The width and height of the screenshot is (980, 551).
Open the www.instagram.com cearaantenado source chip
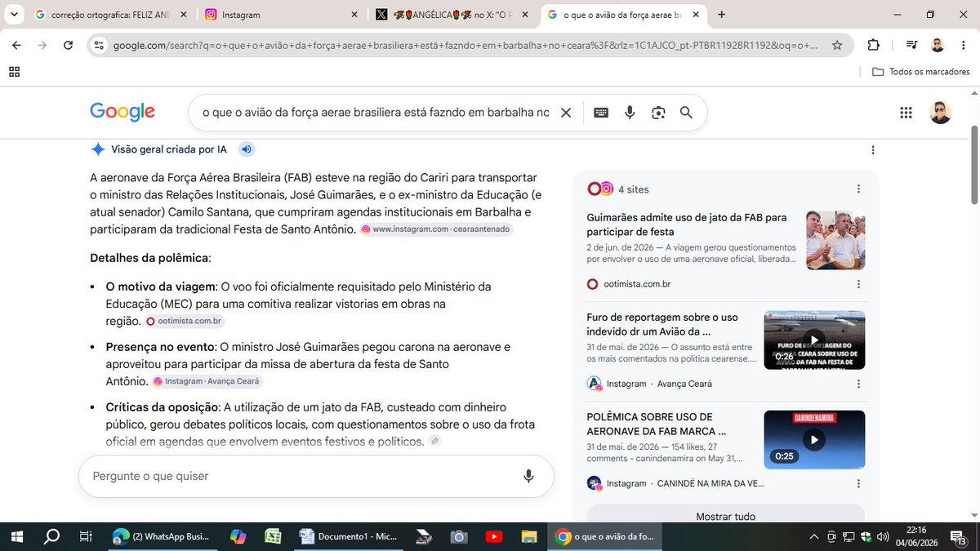tap(437, 229)
